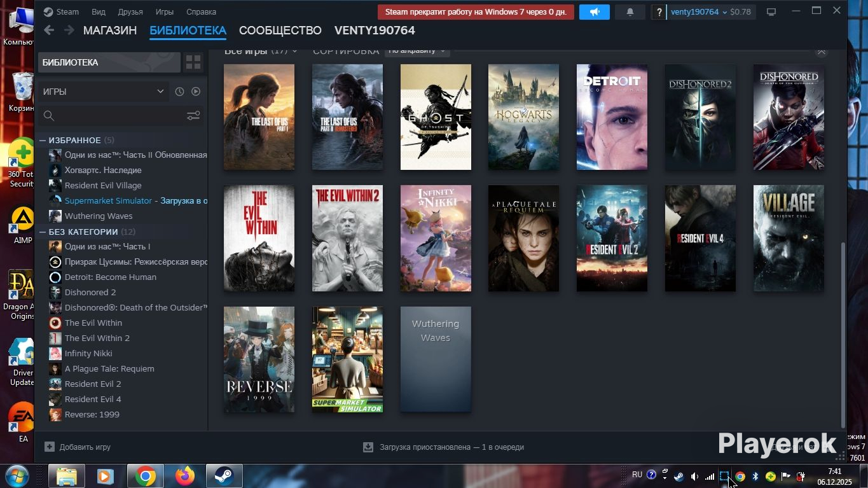Open the Windows Start menu
The height and width of the screenshot is (488, 868).
[x=17, y=476]
